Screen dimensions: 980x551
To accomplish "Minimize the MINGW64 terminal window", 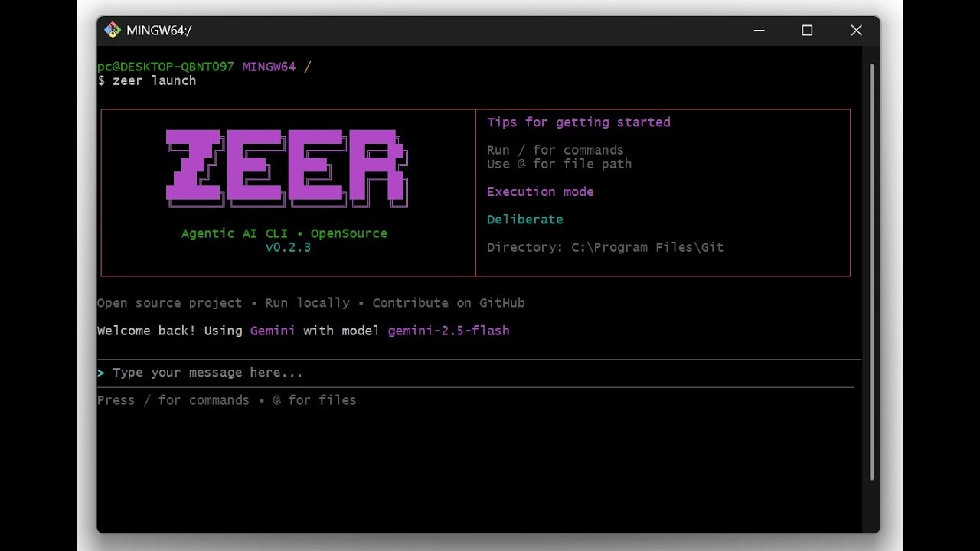I will tap(759, 31).
